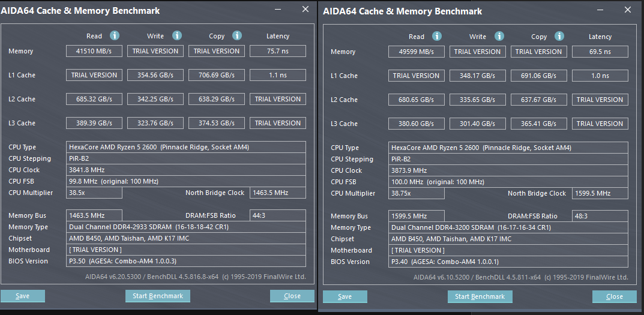The height and width of the screenshot is (315, 644).
Task: Click Save button in left AIDA64 window
Action: [23, 296]
